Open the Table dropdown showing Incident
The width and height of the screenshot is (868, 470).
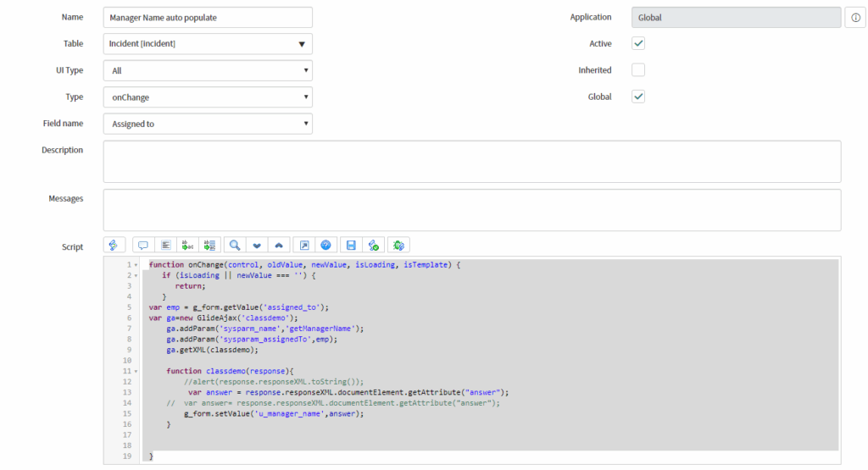point(208,44)
